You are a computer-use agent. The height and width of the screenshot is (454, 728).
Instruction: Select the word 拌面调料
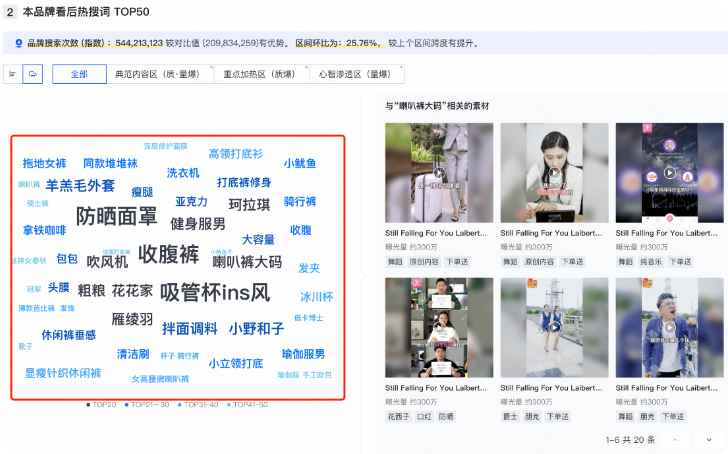[x=190, y=329]
